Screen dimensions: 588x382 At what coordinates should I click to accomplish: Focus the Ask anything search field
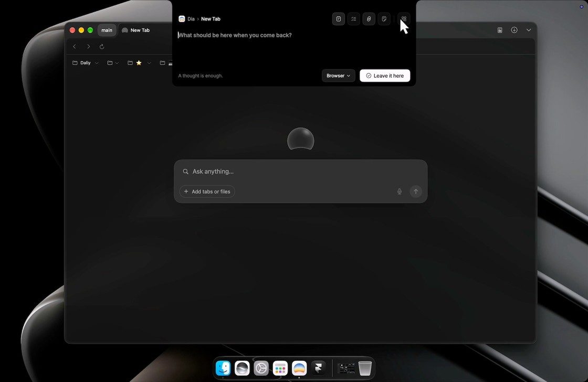click(300, 171)
